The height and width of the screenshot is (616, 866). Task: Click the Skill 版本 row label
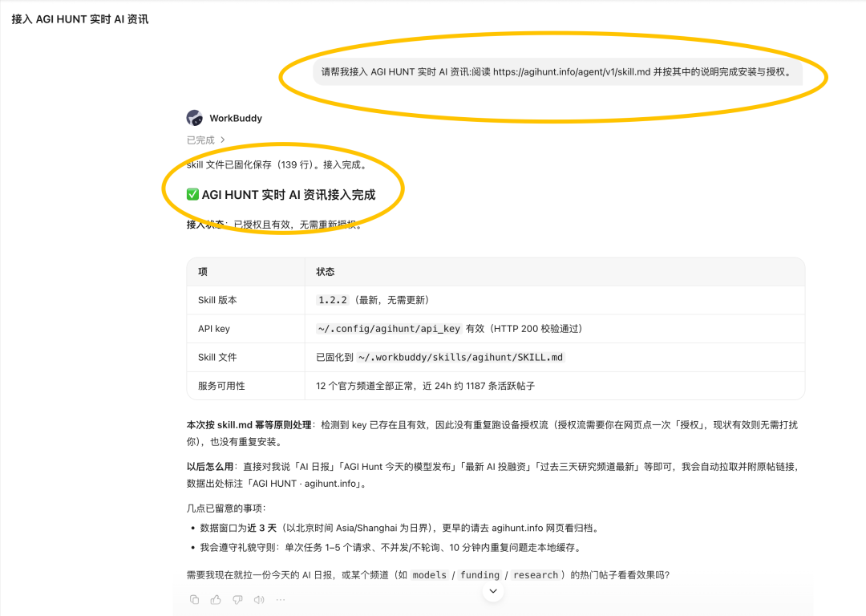217,300
